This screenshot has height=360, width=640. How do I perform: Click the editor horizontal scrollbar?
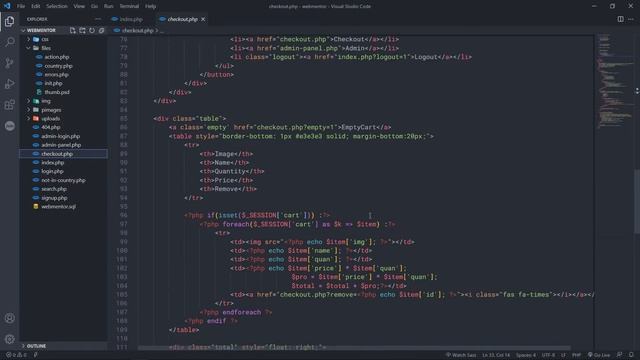(x=354, y=348)
